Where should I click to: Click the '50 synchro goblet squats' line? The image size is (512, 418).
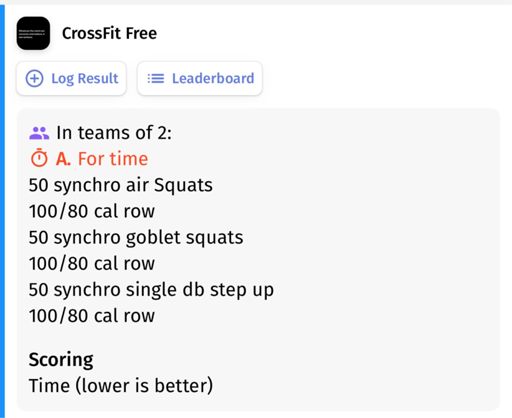(136, 237)
